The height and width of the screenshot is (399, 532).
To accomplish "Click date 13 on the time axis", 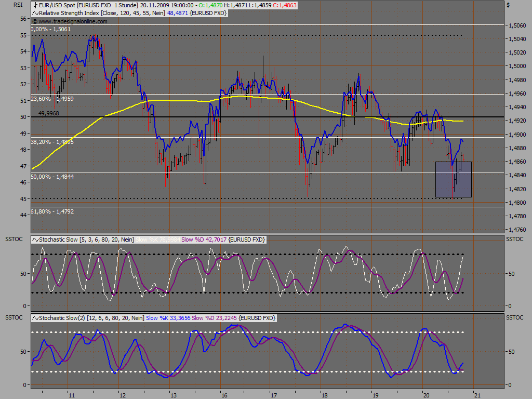I will point(174,395).
